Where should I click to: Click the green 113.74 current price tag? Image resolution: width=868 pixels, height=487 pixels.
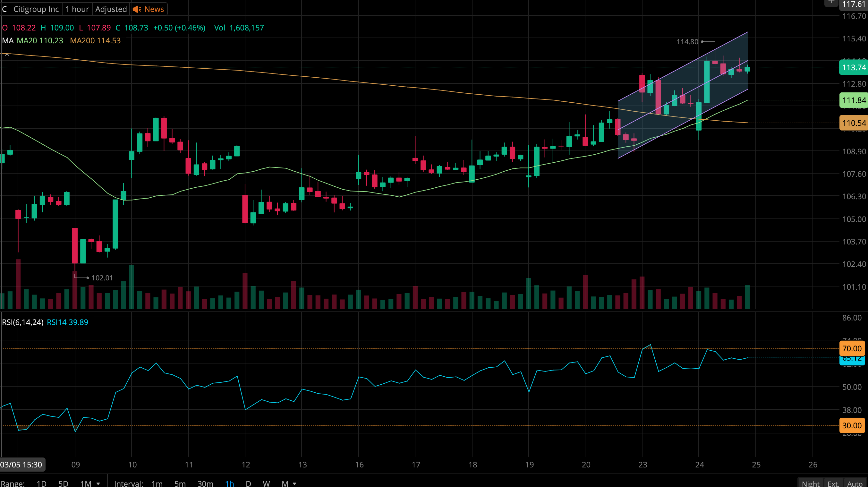coord(853,67)
